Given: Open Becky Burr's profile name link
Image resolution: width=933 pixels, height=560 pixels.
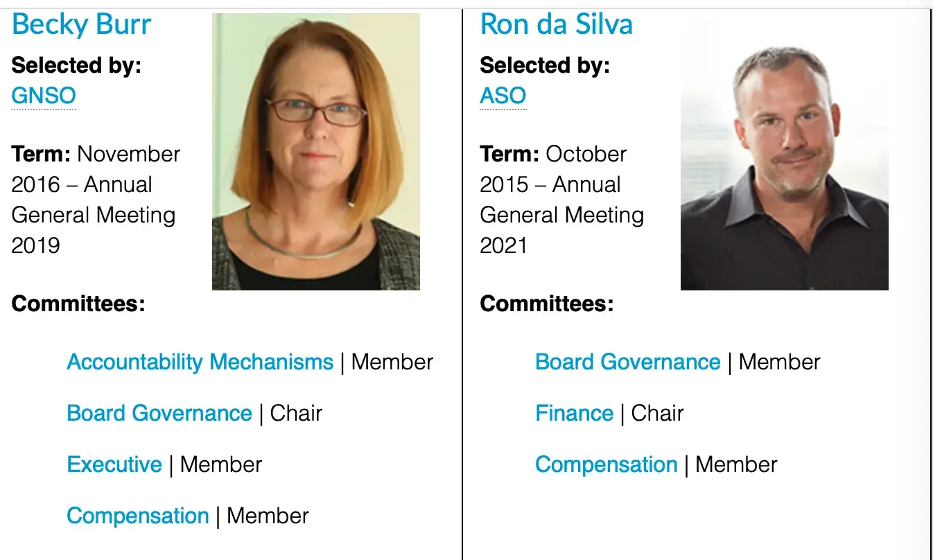Looking at the screenshot, I should click(x=81, y=25).
